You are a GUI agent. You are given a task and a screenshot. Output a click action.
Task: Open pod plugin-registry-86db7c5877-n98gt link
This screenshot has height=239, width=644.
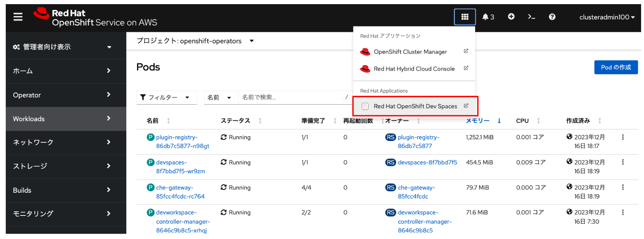pos(183,141)
